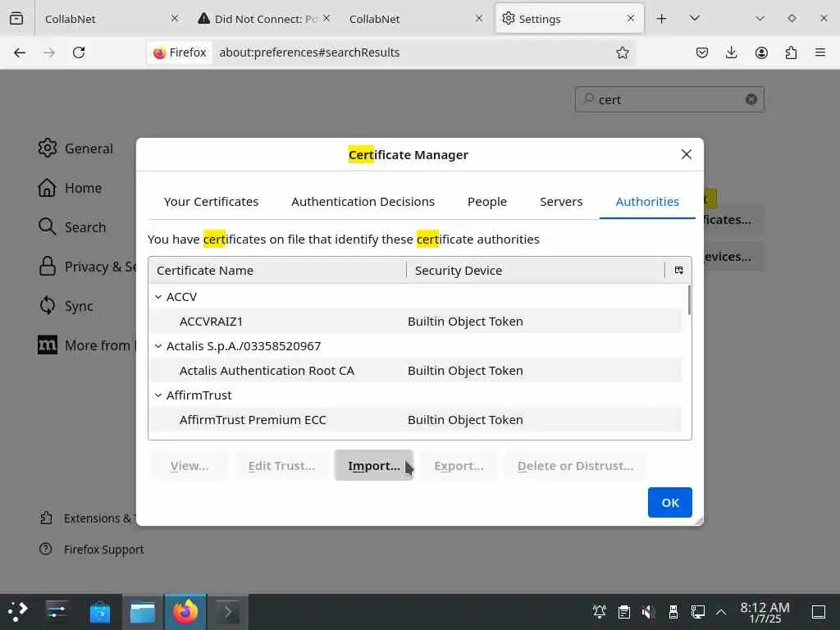Collapse the ACCV certificate group
The height and width of the screenshot is (630, 840).
(158, 297)
